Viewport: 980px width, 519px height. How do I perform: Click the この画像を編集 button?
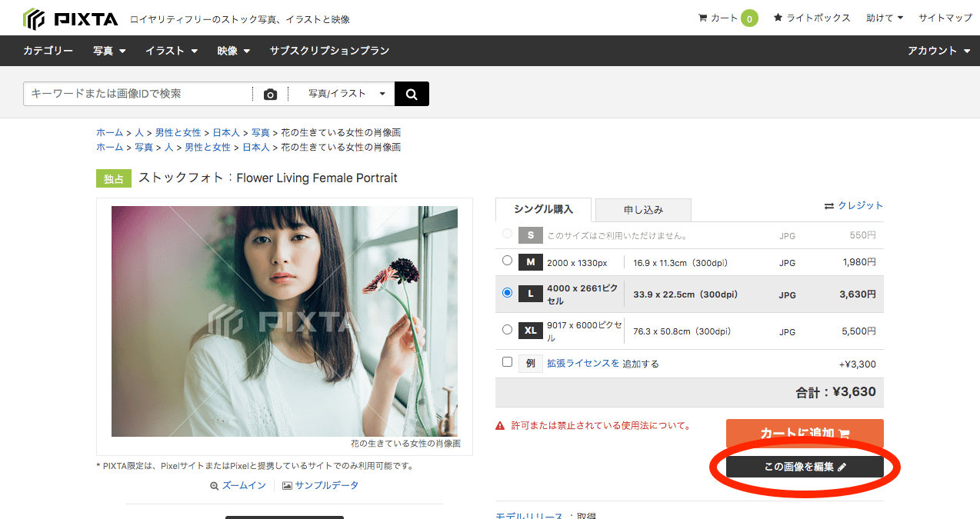[805, 467]
